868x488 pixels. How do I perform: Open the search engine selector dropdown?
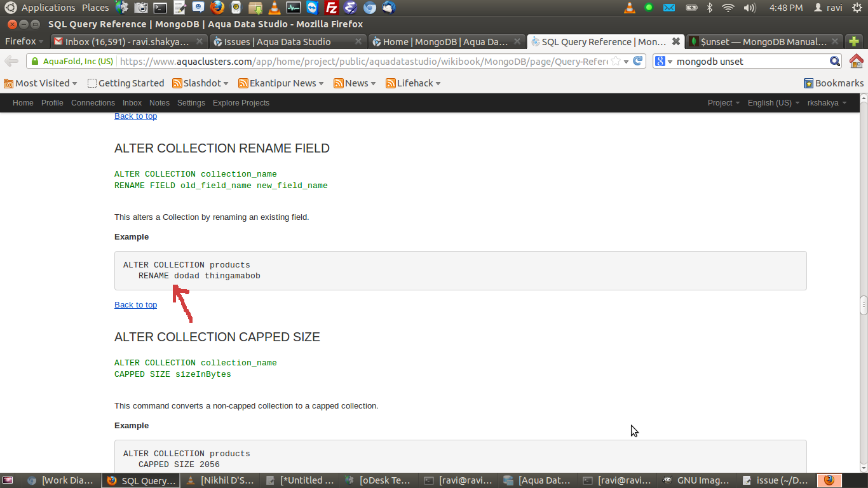664,61
